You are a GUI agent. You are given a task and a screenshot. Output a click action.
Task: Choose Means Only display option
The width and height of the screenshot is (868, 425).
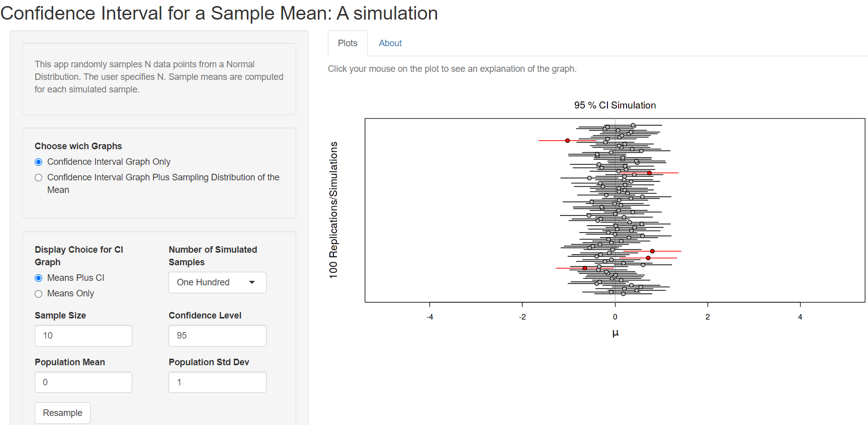[x=39, y=294]
